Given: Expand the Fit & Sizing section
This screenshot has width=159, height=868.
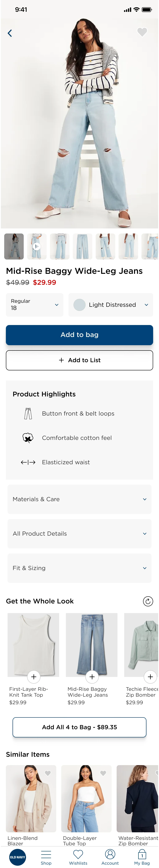Looking at the screenshot, I should coord(79,568).
